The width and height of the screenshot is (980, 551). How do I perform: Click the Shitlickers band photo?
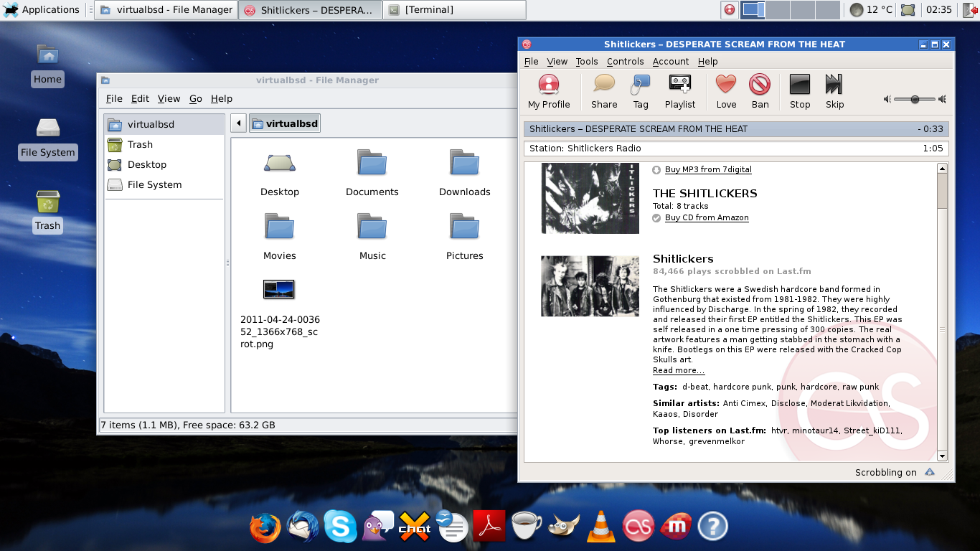(x=590, y=286)
